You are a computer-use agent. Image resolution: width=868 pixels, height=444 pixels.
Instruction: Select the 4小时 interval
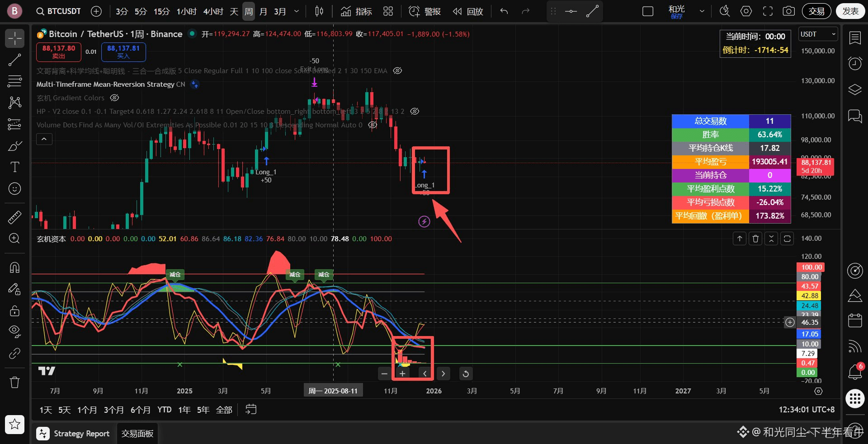click(213, 11)
